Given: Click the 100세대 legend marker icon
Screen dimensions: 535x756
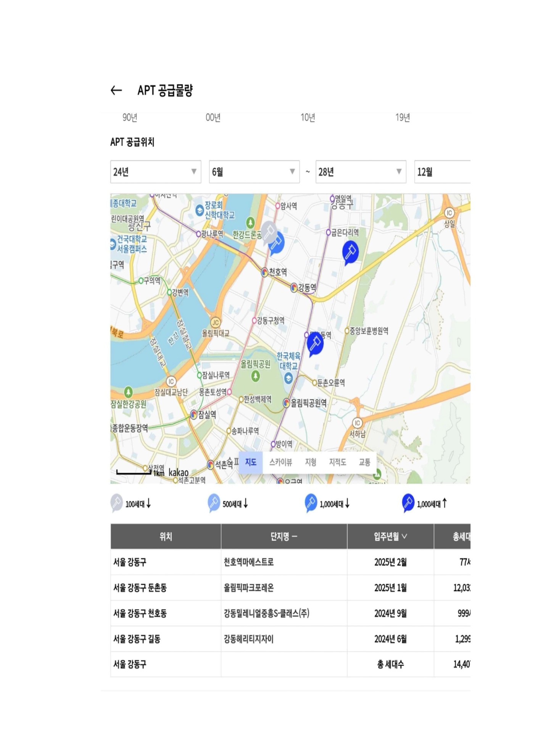Looking at the screenshot, I should [x=116, y=503].
